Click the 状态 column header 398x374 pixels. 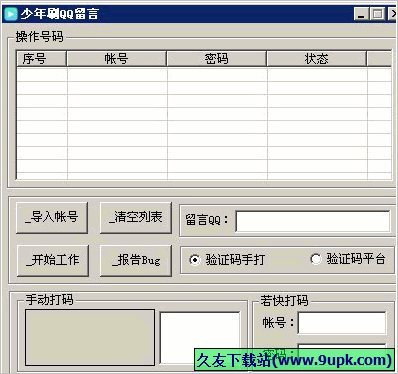pyautogui.click(x=317, y=59)
